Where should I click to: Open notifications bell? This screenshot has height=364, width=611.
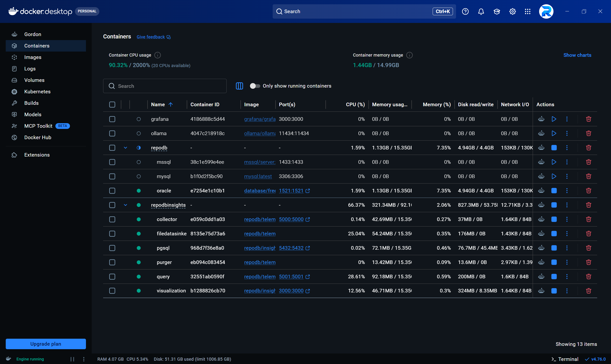click(481, 11)
